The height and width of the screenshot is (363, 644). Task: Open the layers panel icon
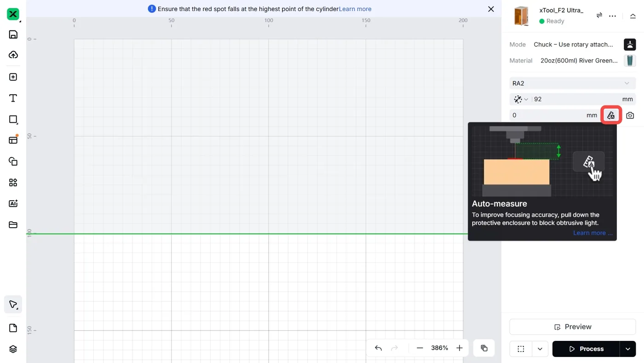[13, 349]
